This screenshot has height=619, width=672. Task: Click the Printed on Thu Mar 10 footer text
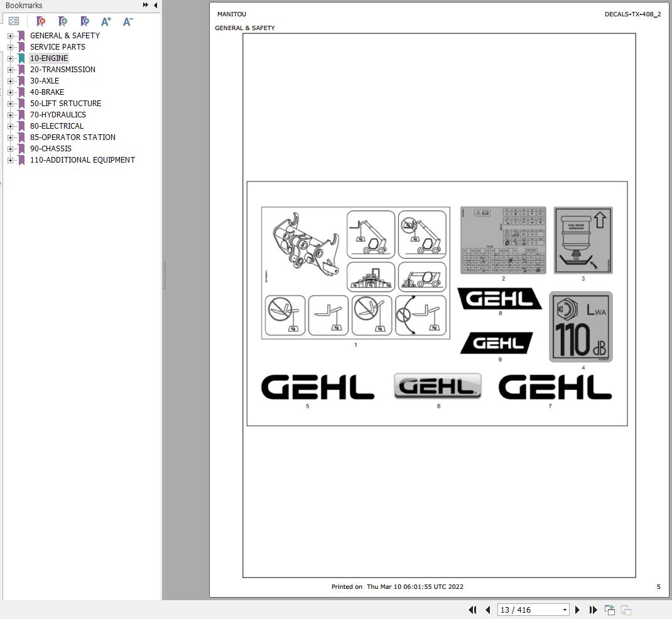398,586
